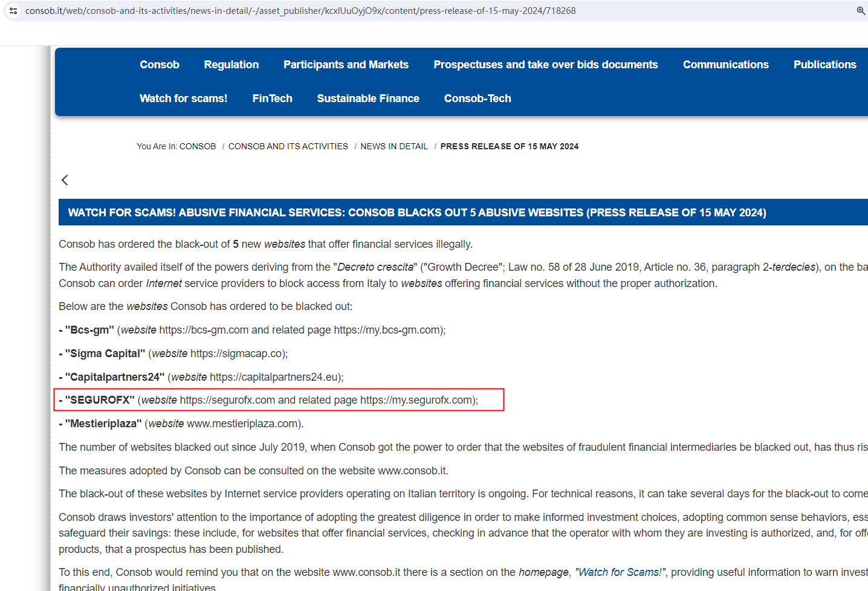Open Consob-Tech navigation item

(x=478, y=98)
